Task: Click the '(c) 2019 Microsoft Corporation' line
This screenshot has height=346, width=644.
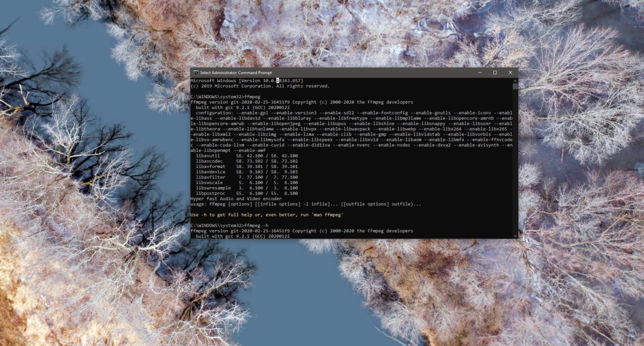Action: 260,86
